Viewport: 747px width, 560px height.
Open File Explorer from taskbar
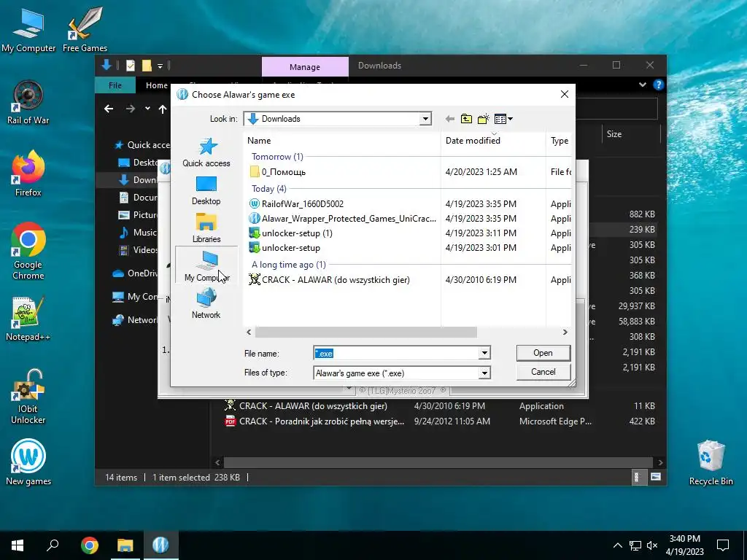pos(125,545)
